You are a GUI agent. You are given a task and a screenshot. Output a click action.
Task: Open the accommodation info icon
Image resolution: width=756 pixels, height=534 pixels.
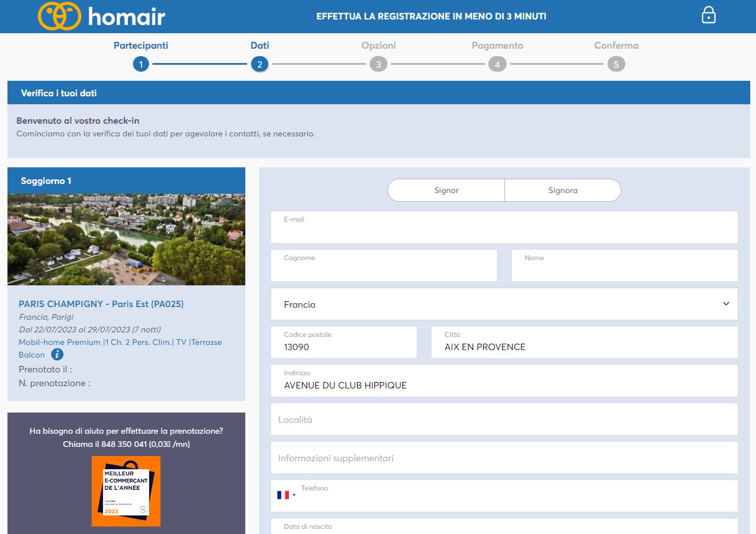[x=57, y=355]
